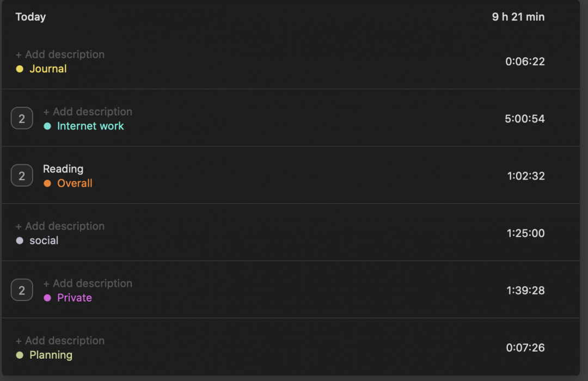Expand the Private grouped entries badge
The image size is (588, 381).
[22, 291]
